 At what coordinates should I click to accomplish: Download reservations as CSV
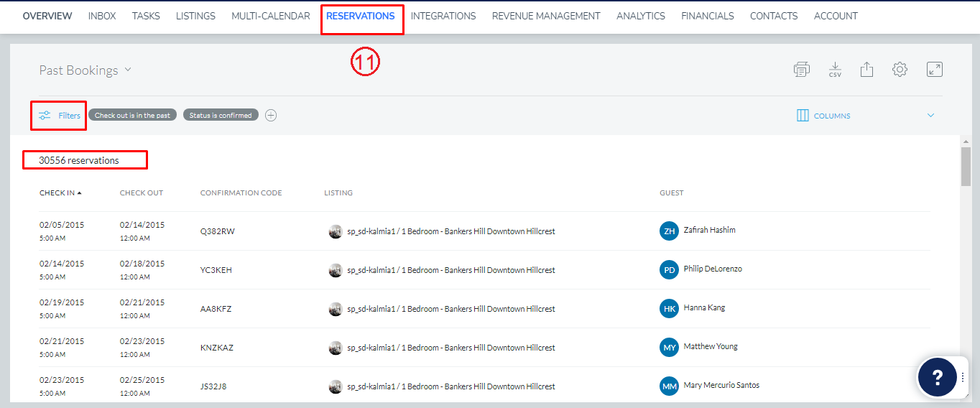(835, 70)
